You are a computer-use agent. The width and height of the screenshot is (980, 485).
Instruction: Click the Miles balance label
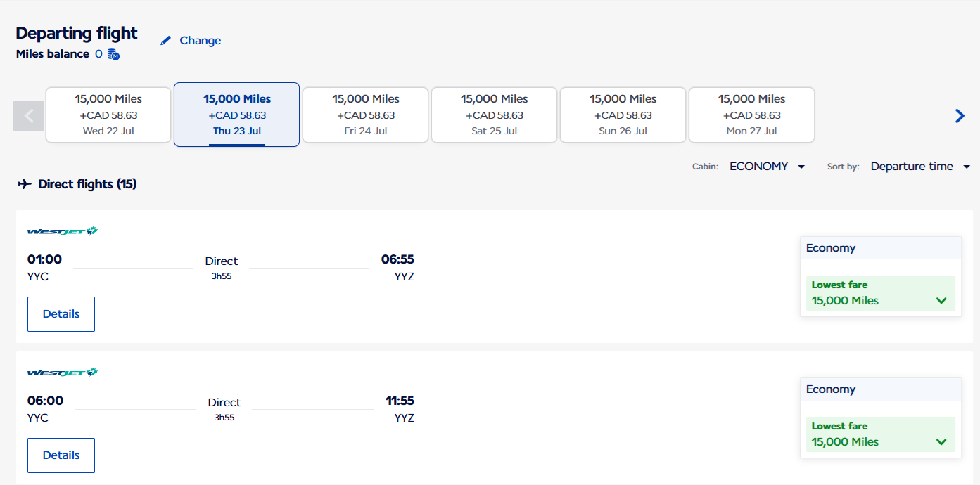pos(53,54)
